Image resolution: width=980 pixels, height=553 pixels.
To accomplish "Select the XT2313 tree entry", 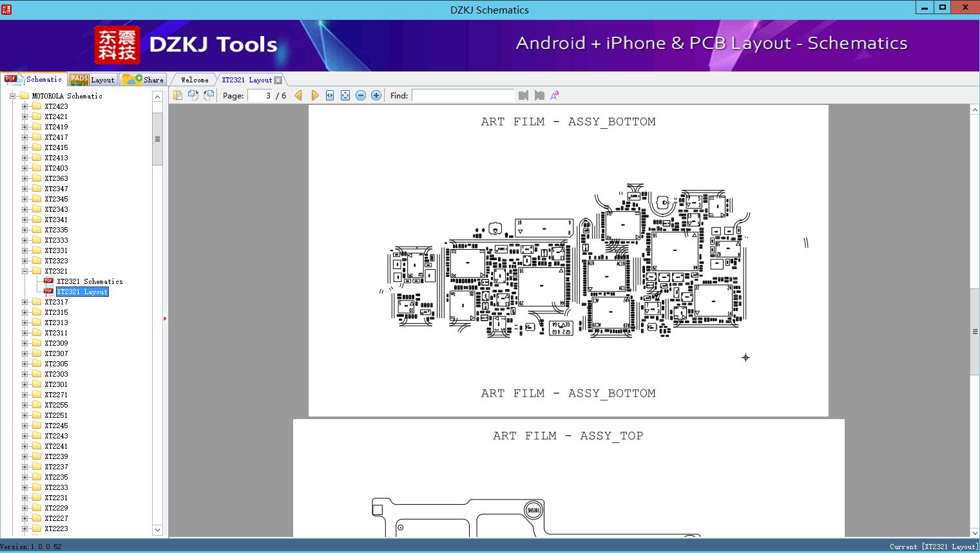I will tap(56, 323).
